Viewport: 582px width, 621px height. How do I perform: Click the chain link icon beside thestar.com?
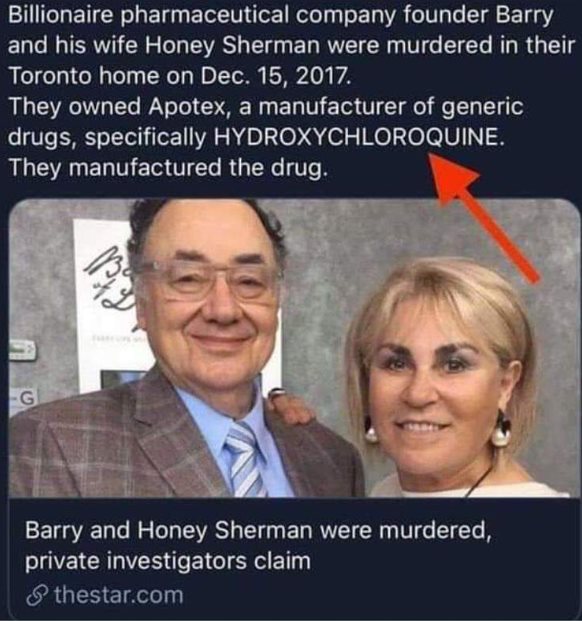tap(38, 597)
